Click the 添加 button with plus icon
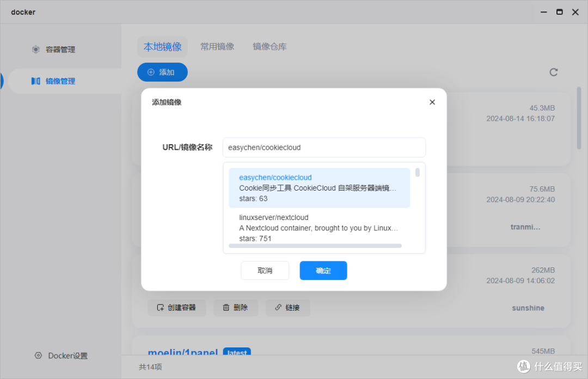 (x=162, y=72)
